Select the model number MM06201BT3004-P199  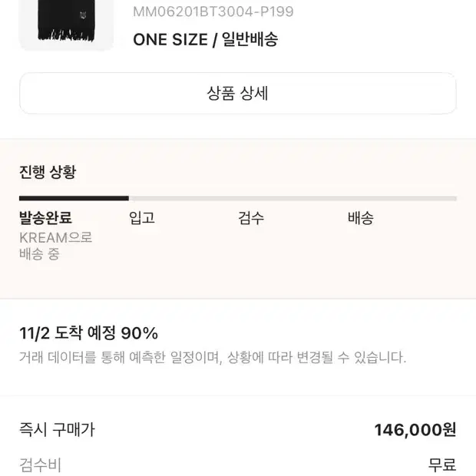(x=213, y=12)
